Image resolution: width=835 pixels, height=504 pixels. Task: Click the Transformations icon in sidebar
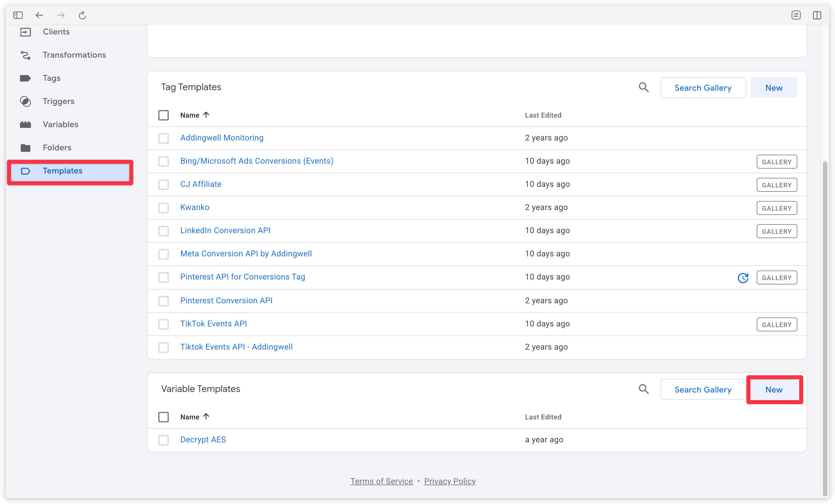[x=26, y=55]
